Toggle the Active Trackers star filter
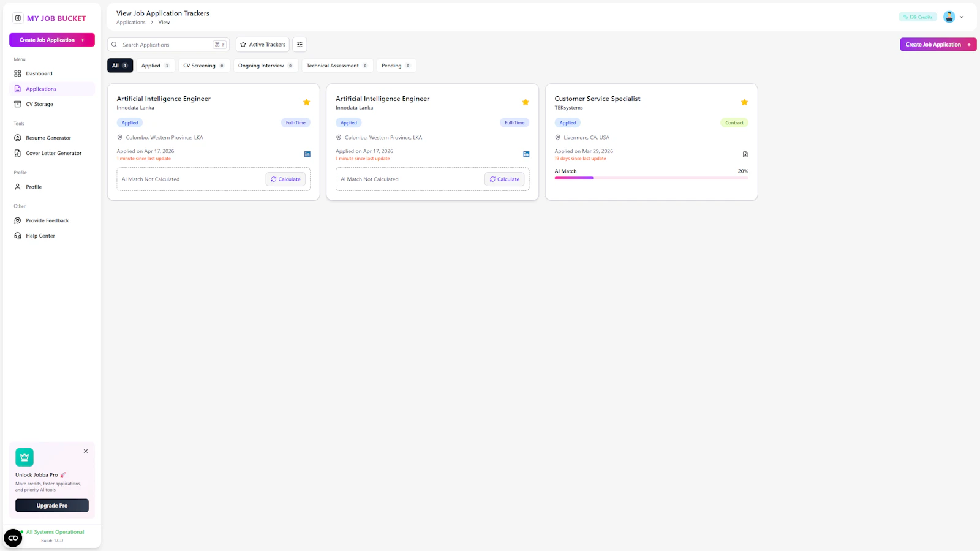Screen dimensions: 980x551 click(263, 45)
